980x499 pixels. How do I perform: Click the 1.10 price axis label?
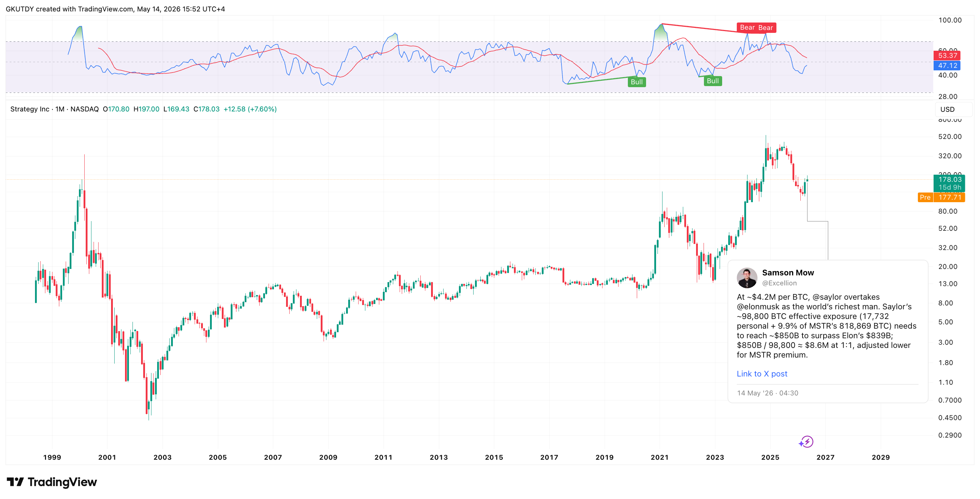946,383
